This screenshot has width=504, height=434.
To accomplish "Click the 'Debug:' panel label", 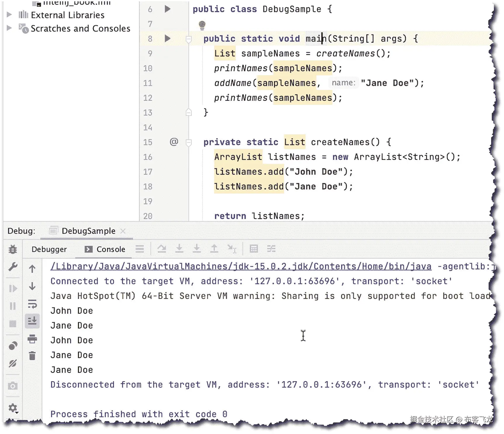I will 21,231.
